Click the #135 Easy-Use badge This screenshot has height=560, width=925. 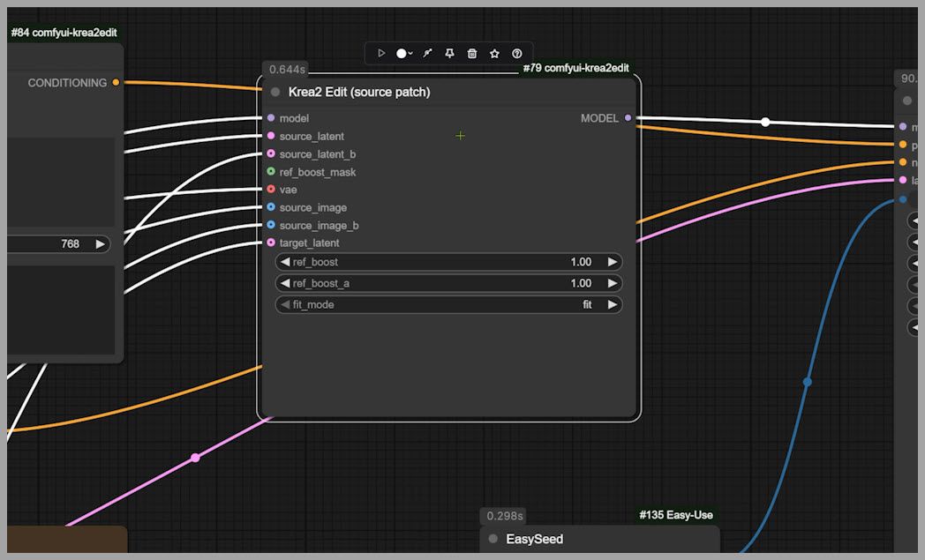tap(676, 515)
